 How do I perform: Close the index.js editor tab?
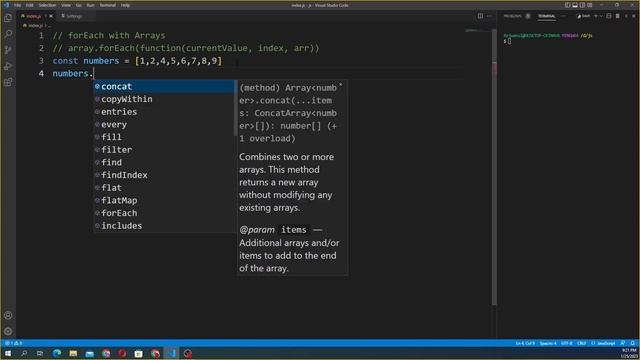coord(51,16)
